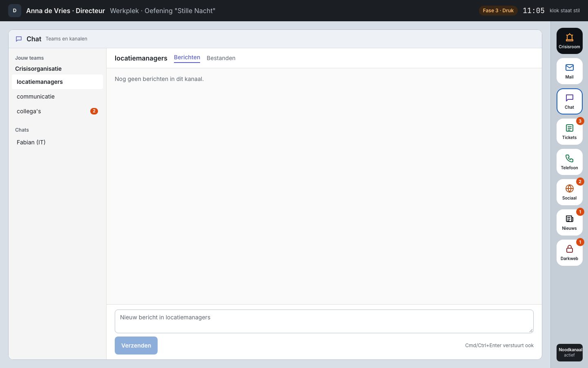Click the chat bubble icon beside Chat title

point(19,39)
